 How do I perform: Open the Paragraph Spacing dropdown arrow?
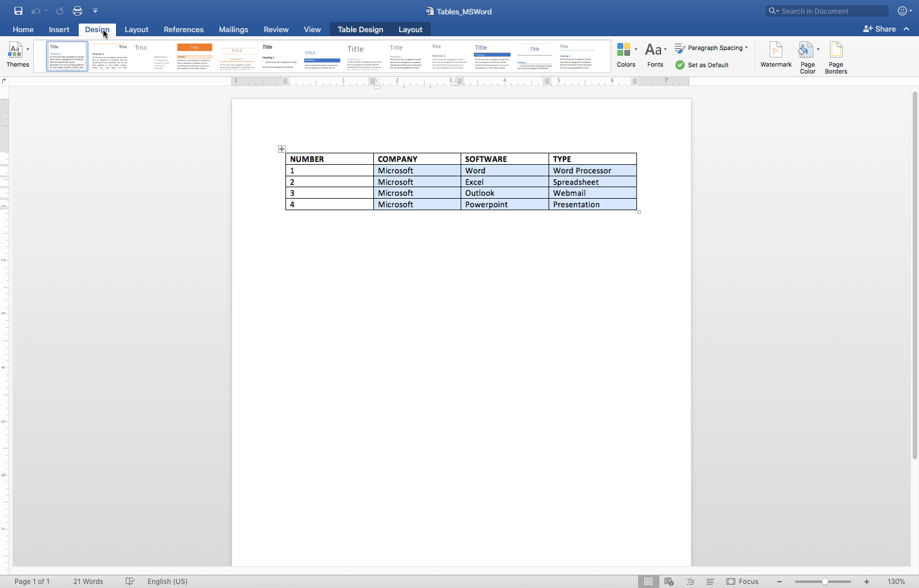pyautogui.click(x=747, y=48)
